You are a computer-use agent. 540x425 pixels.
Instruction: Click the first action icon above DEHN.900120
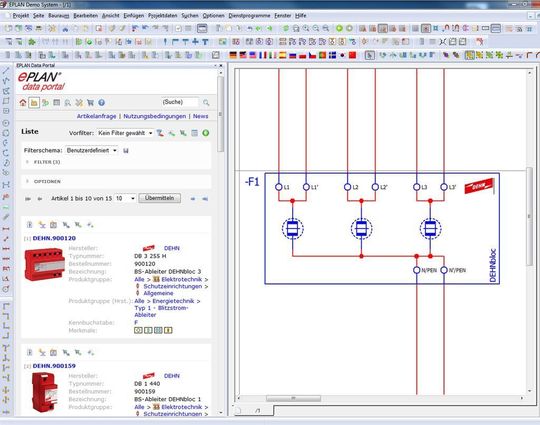click(x=30, y=225)
